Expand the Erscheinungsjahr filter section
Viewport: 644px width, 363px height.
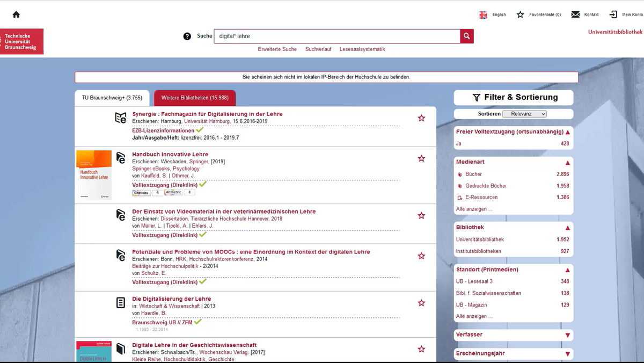point(567,354)
